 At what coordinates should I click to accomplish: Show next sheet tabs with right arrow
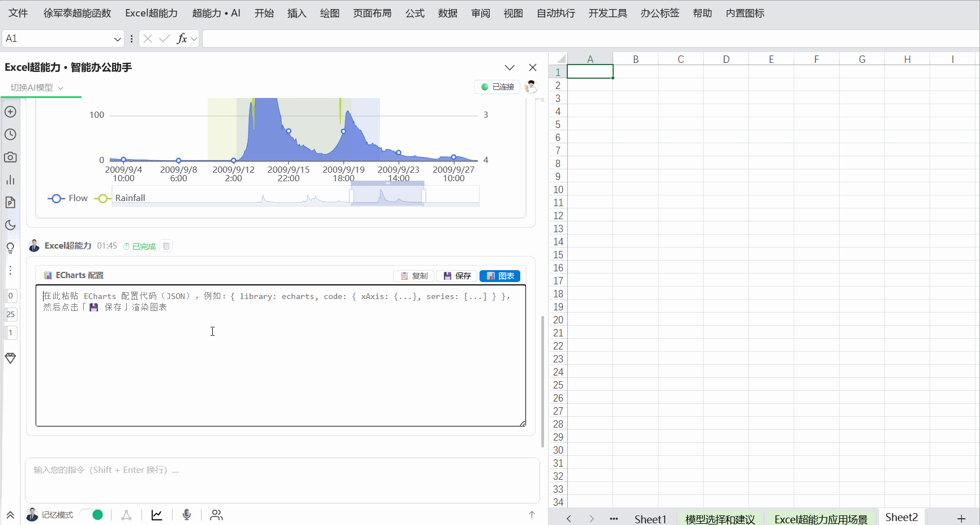click(x=592, y=519)
